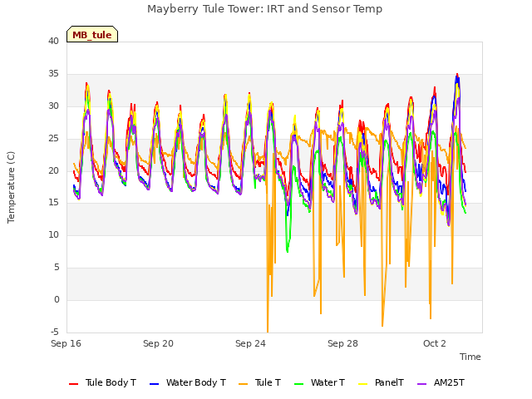Click the MB_tule label box
The image size is (532, 399).
(x=92, y=35)
